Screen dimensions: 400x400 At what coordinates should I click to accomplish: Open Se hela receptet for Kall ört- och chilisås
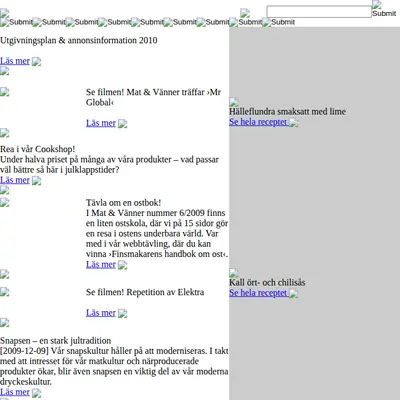258,293
